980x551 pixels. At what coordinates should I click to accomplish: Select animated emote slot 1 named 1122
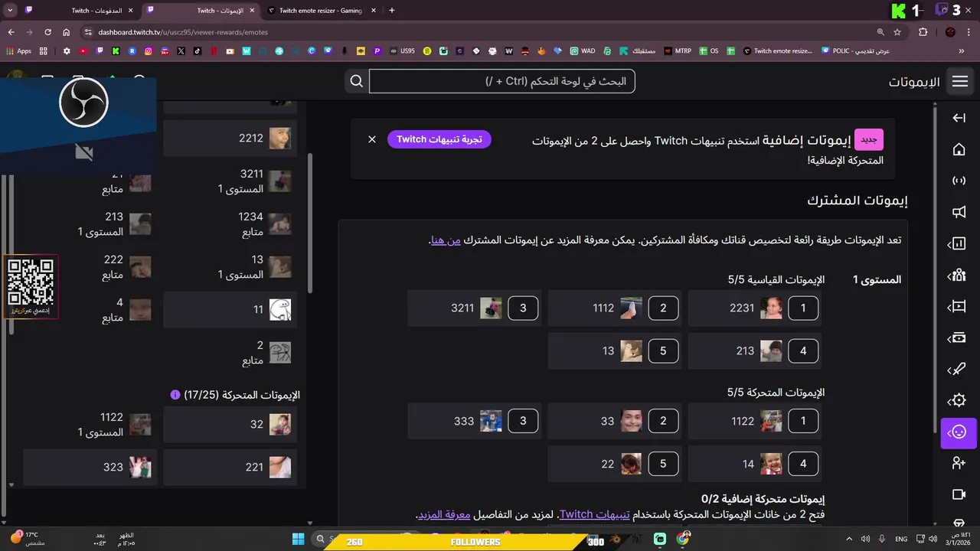(755, 421)
